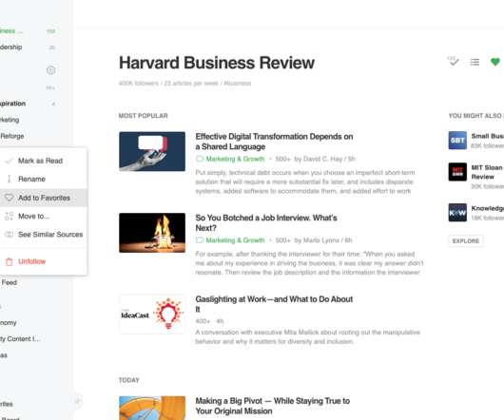504x420 pixels.
Task: Click the heart icon beside Add to Favorites
Action: point(9,198)
